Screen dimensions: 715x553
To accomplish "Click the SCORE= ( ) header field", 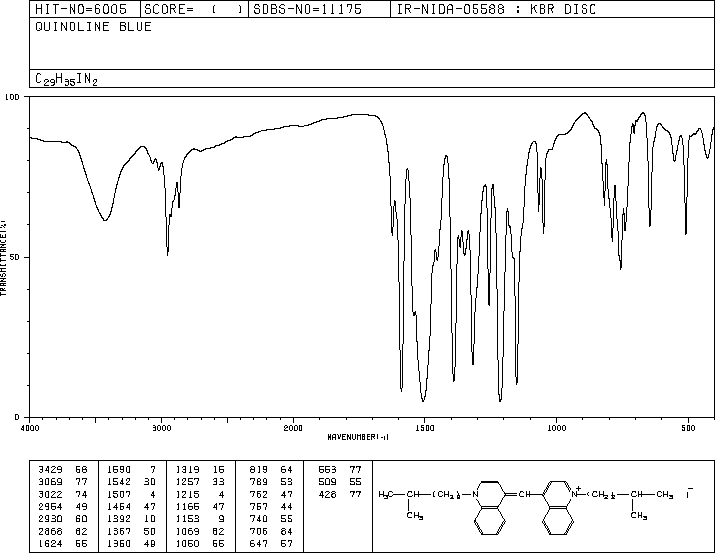I will (194, 9).
